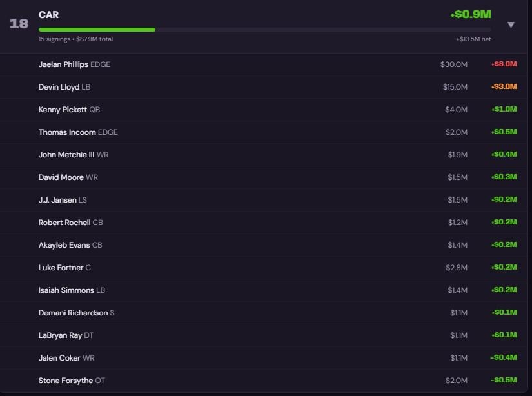Select the rank 18 number badge
This screenshot has width=532, height=396.
point(19,24)
